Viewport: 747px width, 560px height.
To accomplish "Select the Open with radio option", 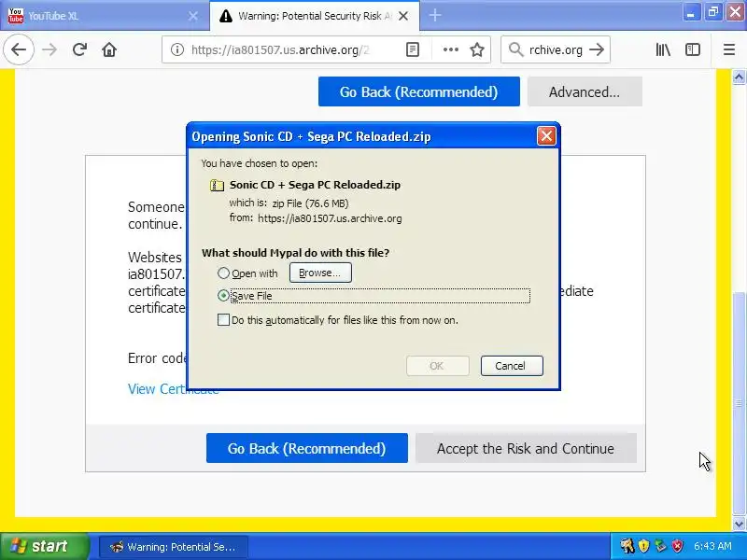I will click(x=223, y=273).
